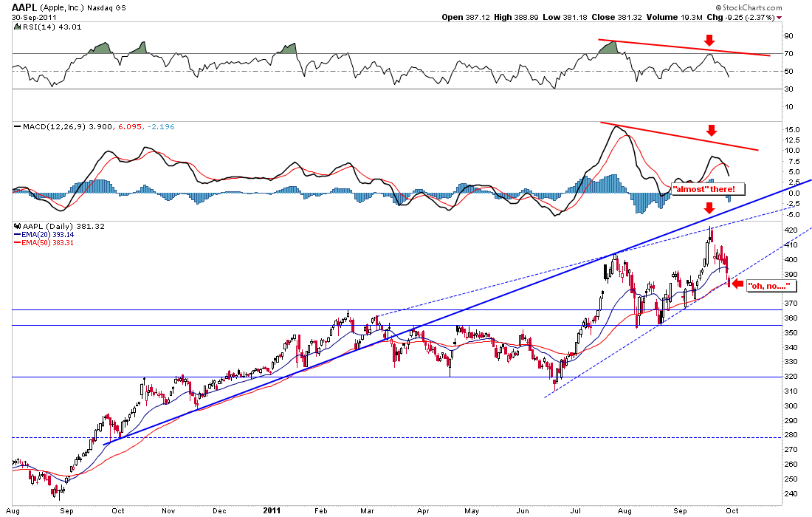The width and height of the screenshot is (812, 517).
Task: Click the StockCharts.com copyright text
Action: 749,8
